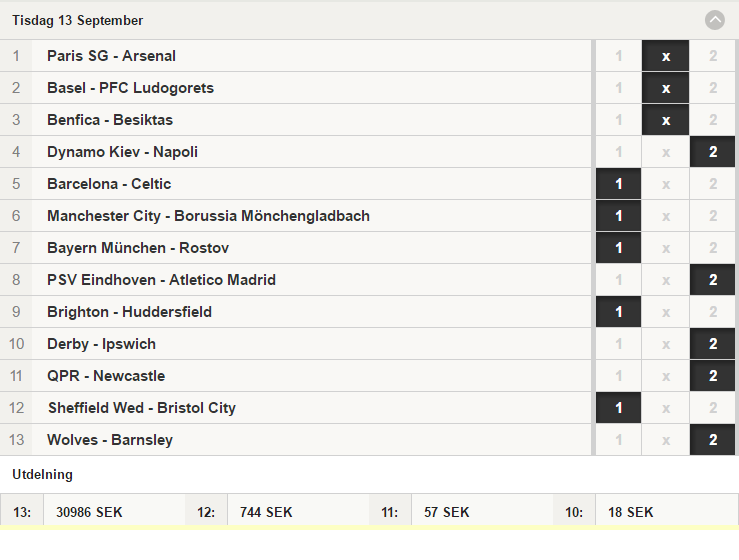This screenshot has height=560, width=739.
Task: Select x for Brighton - Huddersfield
Action: coord(665,312)
